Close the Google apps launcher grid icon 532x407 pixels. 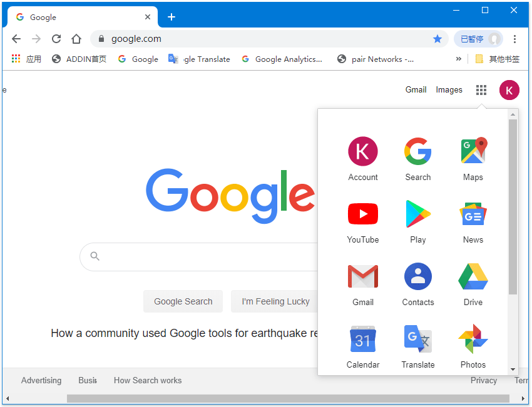(x=481, y=90)
